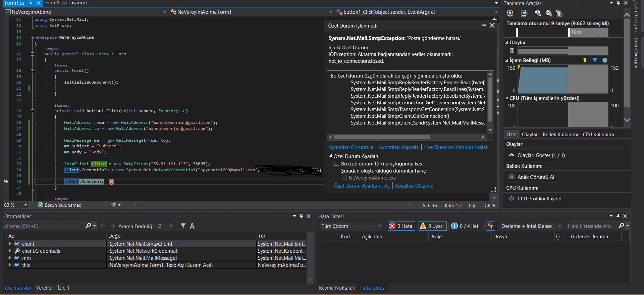
Task: Click Özel Durum Ayarlarını Aç link
Action: (362, 186)
